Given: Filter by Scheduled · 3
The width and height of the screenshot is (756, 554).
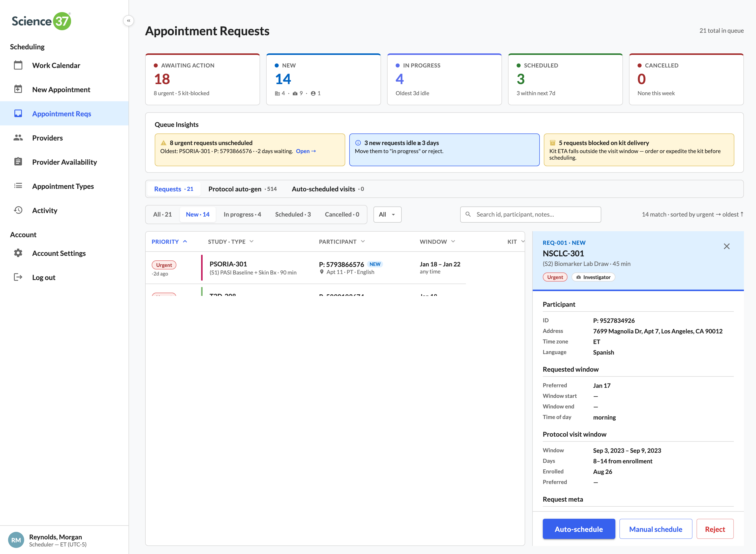Looking at the screenshot, I should coord(293,215).
